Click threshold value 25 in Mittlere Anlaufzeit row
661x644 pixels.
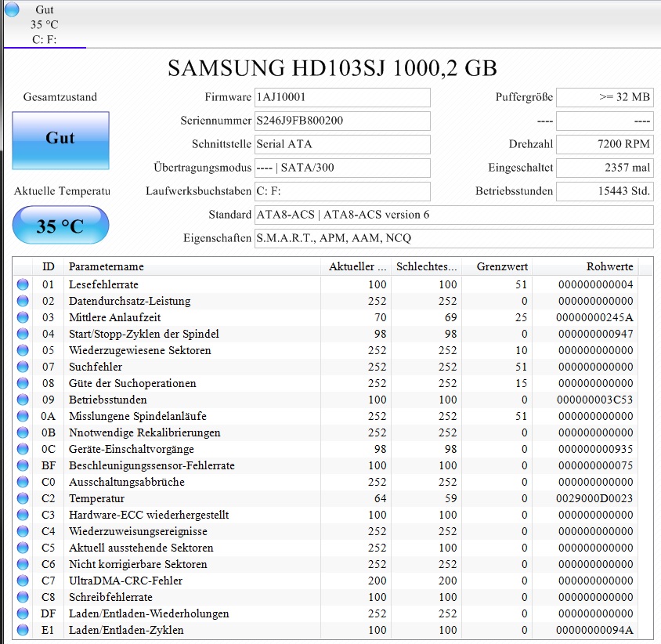(x=521, y=317)
